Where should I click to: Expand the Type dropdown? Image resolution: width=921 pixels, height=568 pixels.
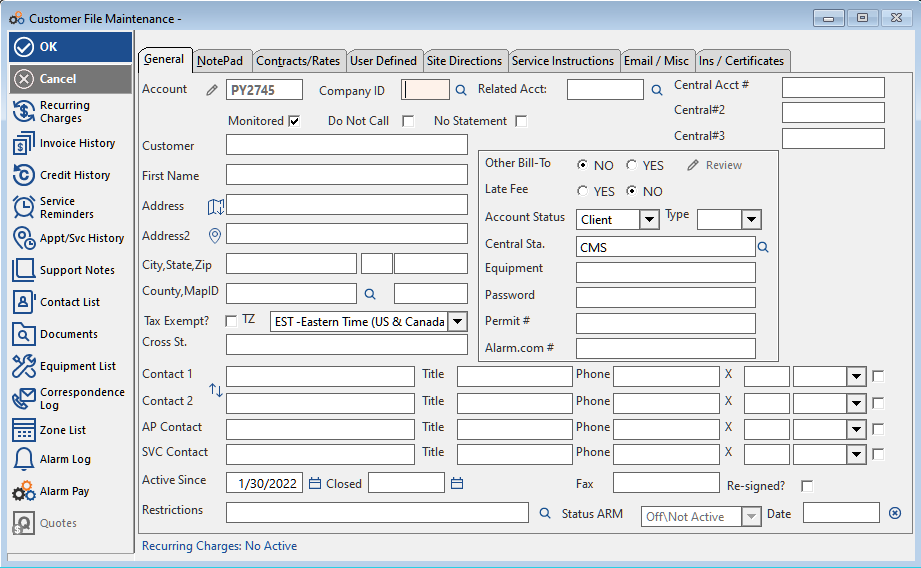tap(751, 220)
